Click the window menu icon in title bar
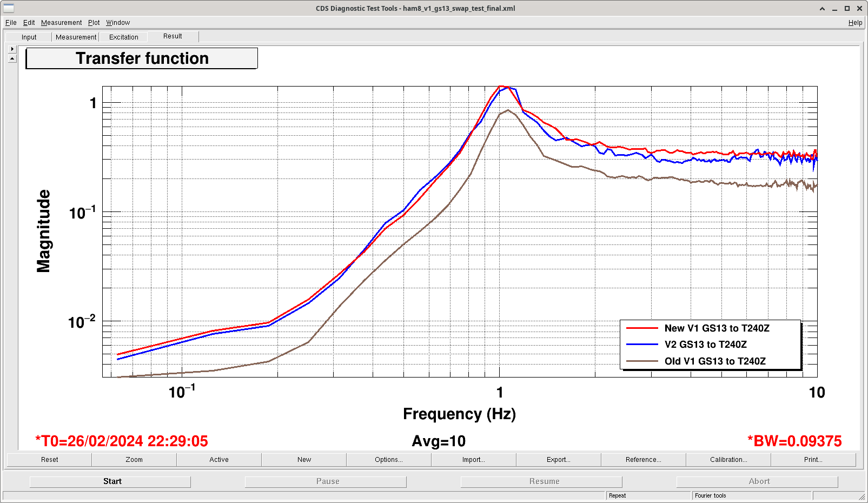This screenshot has width=868, height=503. pos(9,8)
